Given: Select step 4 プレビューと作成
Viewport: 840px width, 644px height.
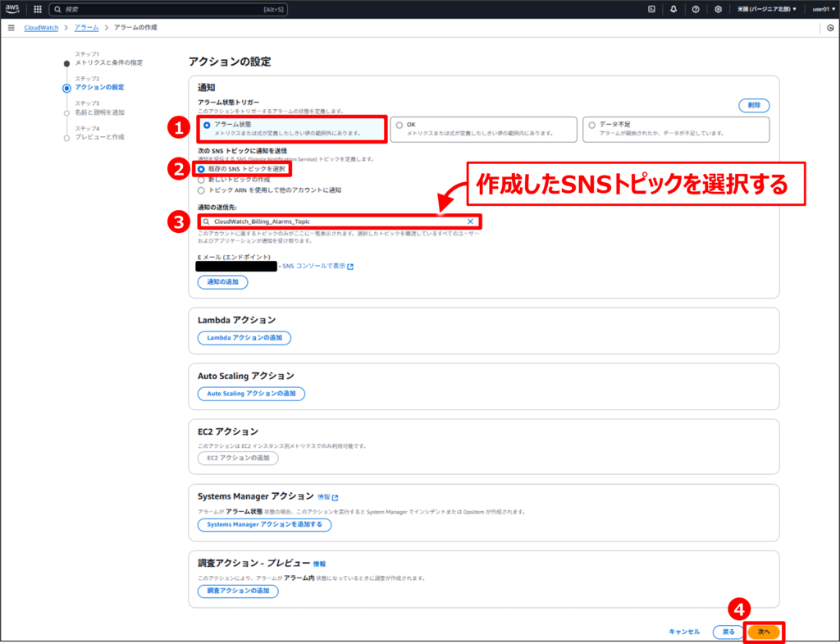Looking at the screenshot, I should (x=99, y=137).
